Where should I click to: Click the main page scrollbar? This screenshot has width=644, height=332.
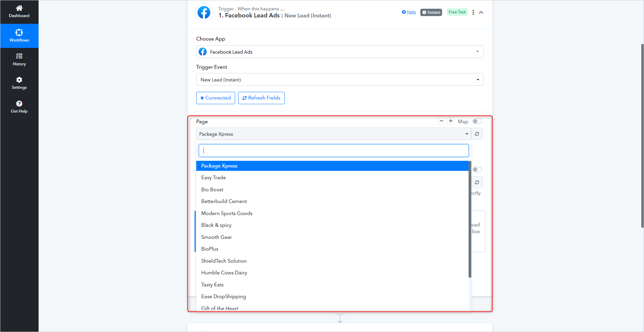pos(642,136)
